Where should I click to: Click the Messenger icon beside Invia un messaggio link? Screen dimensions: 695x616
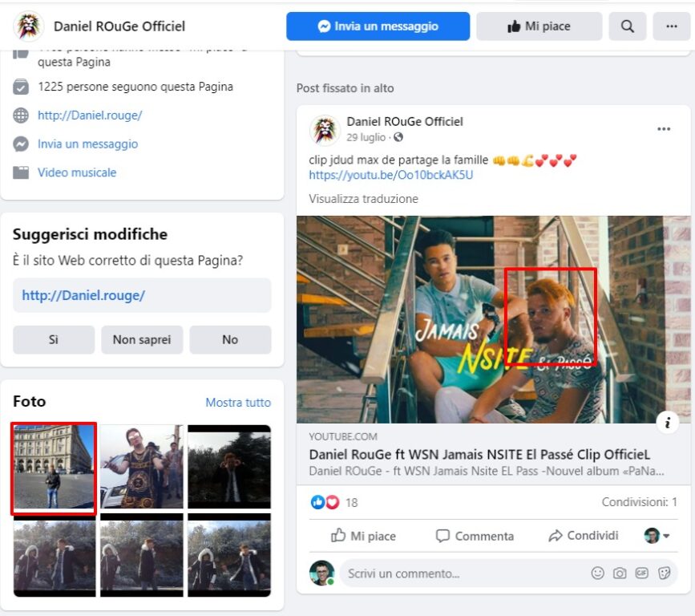coord(21,144)
